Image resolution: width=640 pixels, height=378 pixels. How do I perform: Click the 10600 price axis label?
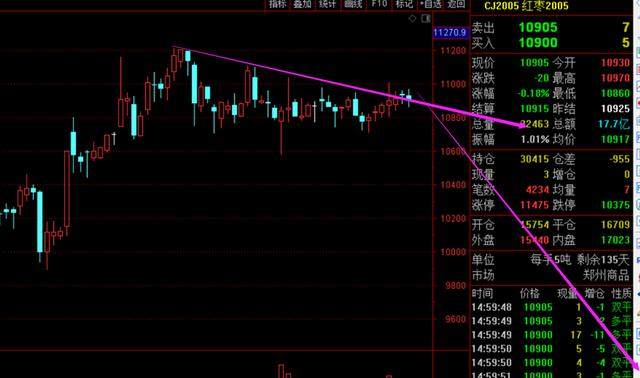tap(453, 151)
